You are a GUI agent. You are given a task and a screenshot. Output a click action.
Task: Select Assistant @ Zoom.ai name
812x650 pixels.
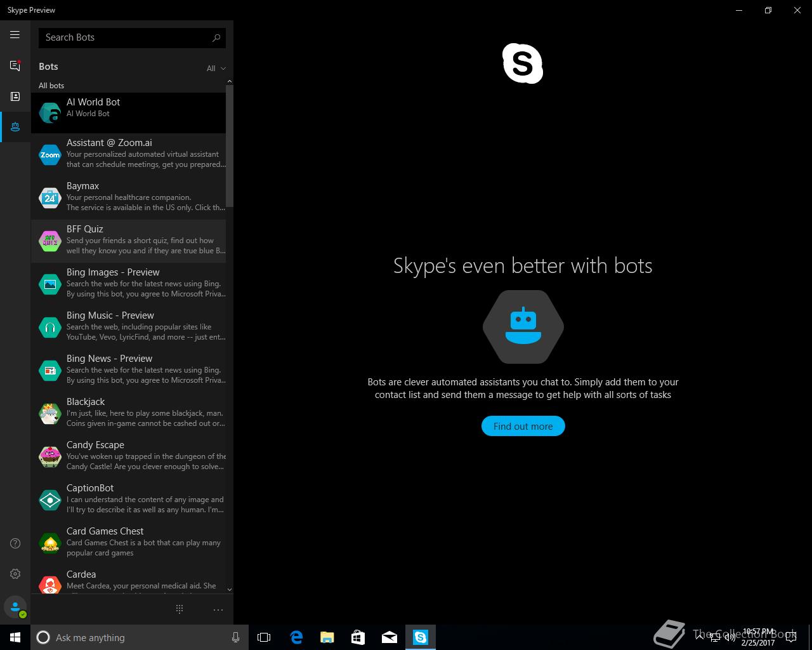coord(109,142)
